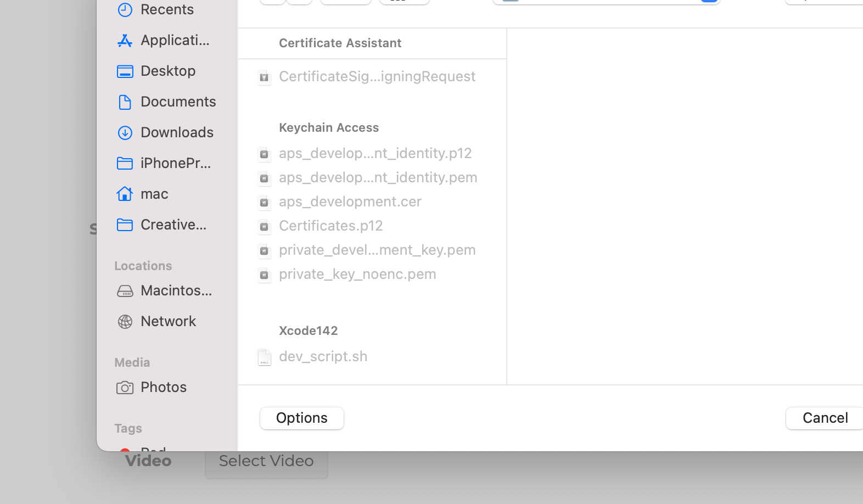Go to the Desktop folder
Screen dimensions: 863x504
167,71
